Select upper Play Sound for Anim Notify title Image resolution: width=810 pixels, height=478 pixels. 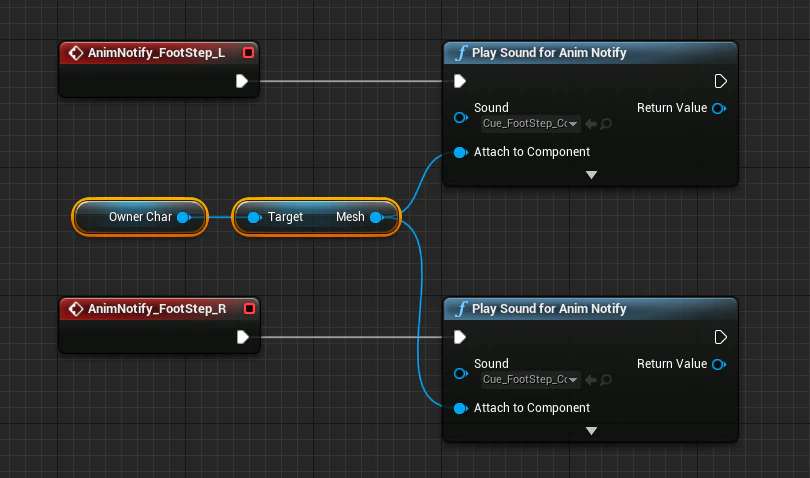[549, 53]
